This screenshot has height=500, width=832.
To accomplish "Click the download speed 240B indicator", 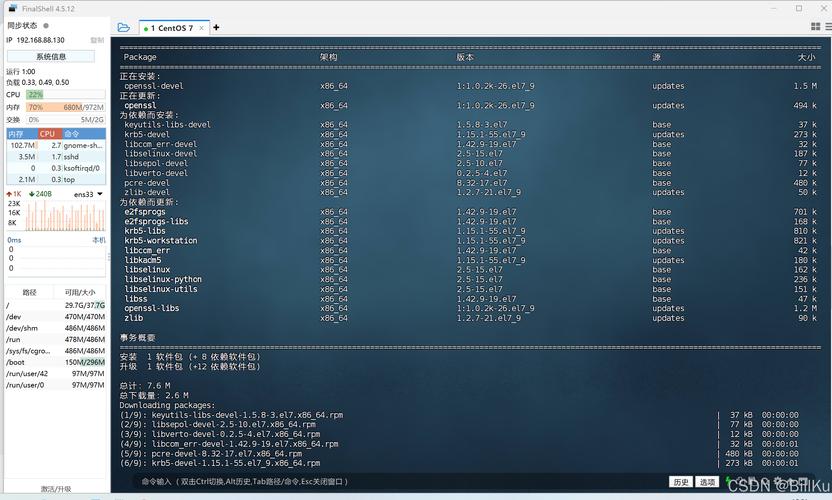I will point(40,194).
